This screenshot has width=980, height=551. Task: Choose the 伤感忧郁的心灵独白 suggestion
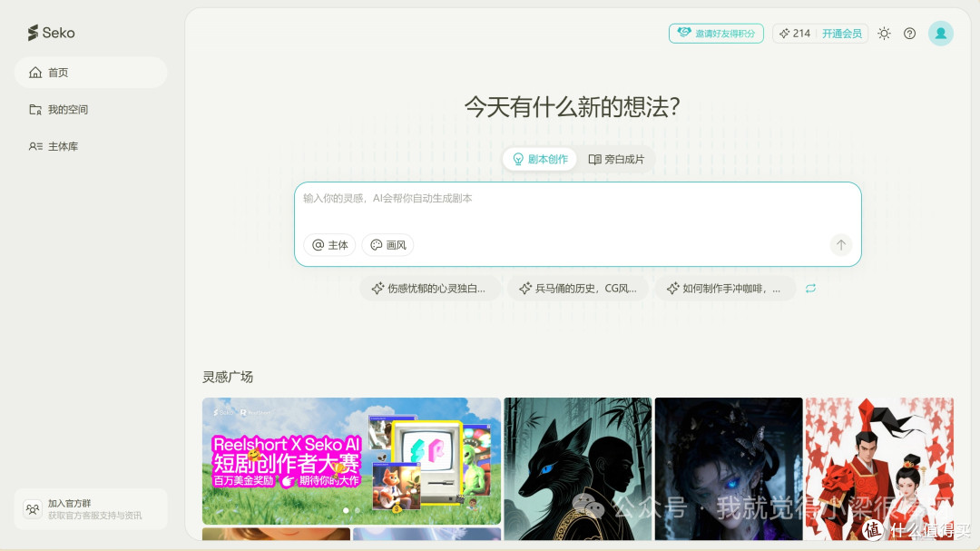(x=430, y=289)
